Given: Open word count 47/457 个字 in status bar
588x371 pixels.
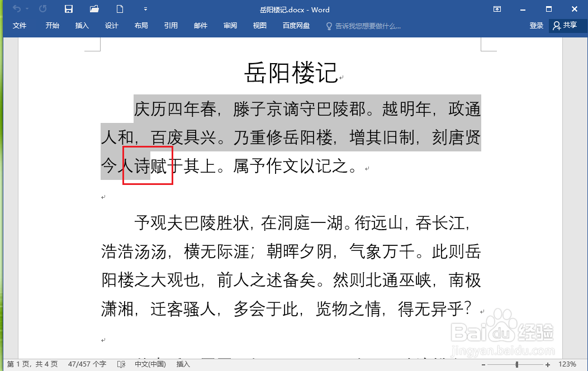Looking at the screenshot, I should coord(87,364).
